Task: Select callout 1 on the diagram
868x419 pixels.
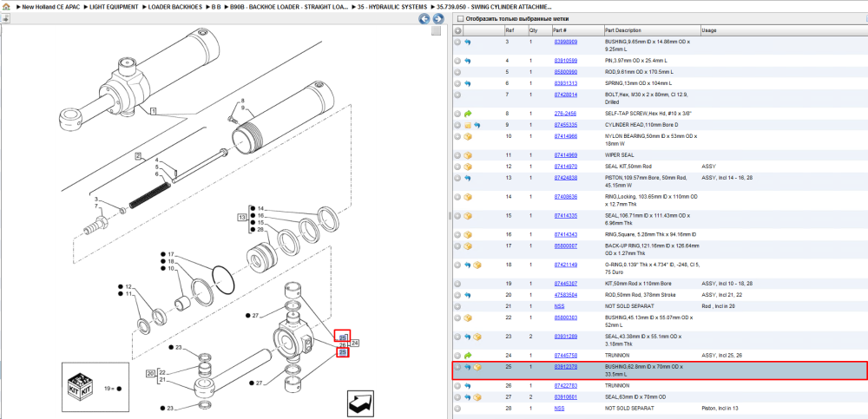Action: pyautogui.click(x=154, y=112)
